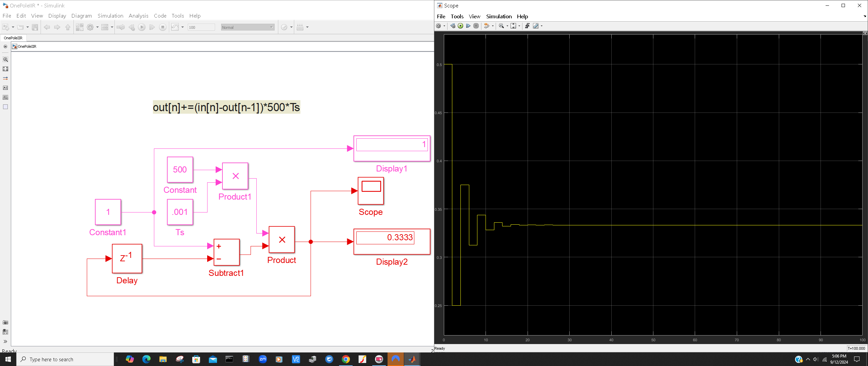Select the Subtract1 block

tap(226, 252)
